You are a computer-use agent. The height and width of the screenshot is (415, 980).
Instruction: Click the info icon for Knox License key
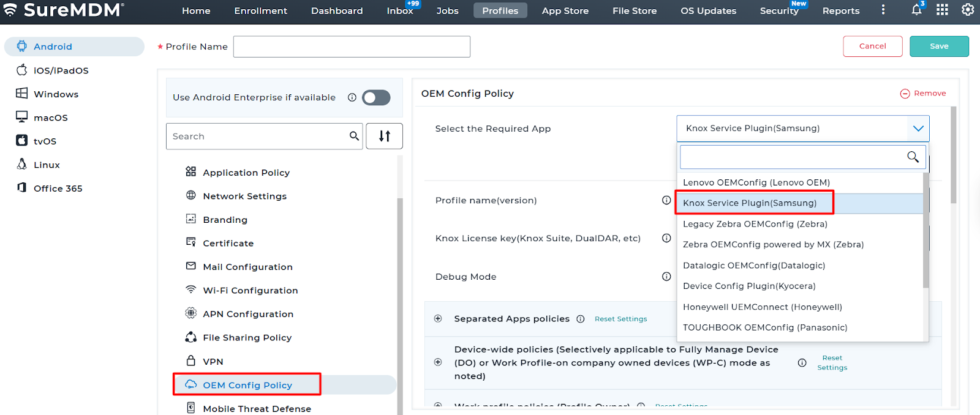(x=666, y=238)
